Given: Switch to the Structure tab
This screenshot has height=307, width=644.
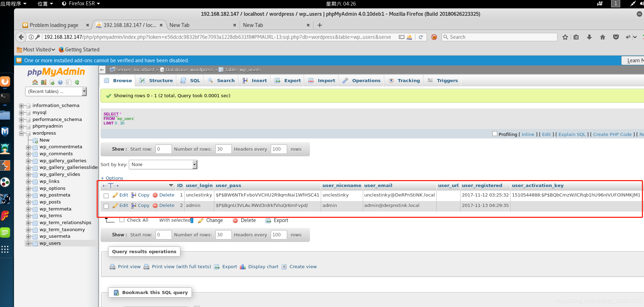Looking at the screenshot, I should tap(156, 81).
